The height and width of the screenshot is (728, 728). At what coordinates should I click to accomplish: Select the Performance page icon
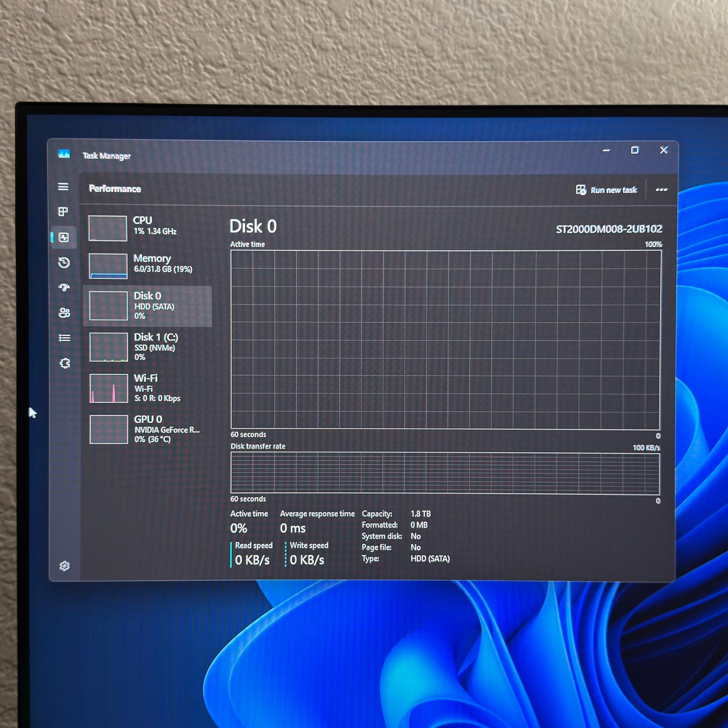[x=64, y=237]
